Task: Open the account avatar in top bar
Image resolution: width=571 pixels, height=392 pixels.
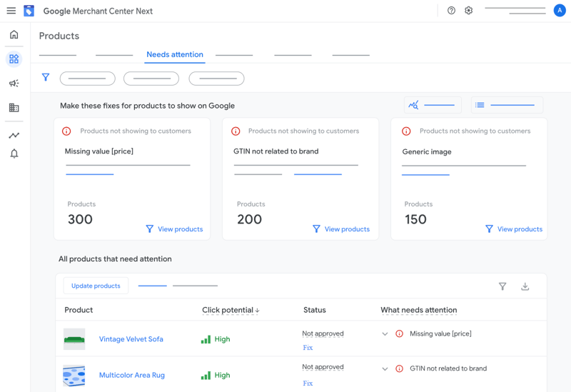Action: point(559,10)
